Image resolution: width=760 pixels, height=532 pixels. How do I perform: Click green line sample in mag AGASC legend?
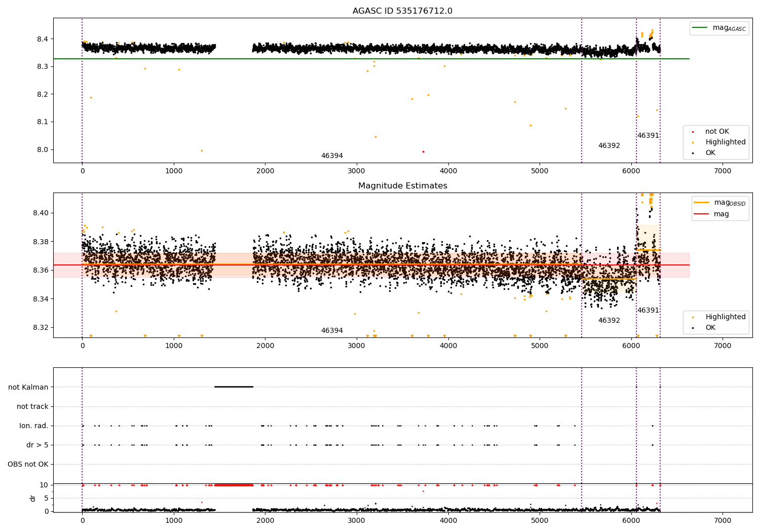point(700,28)
